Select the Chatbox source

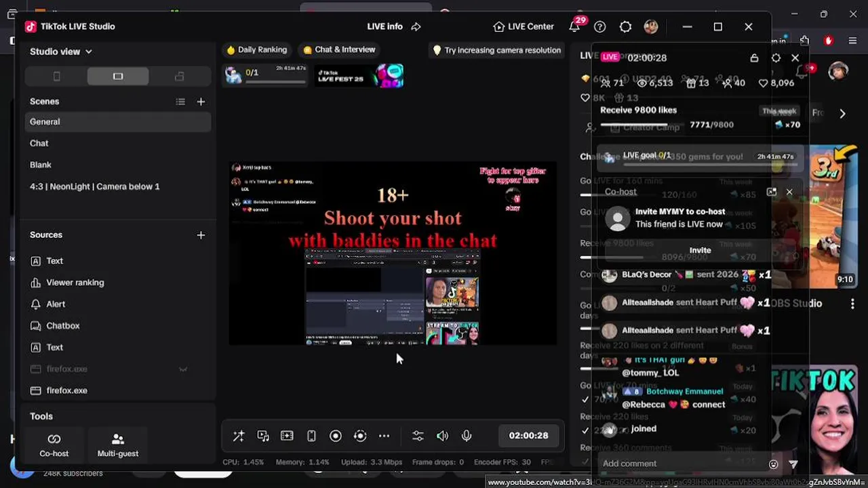(x=118, y=326)
